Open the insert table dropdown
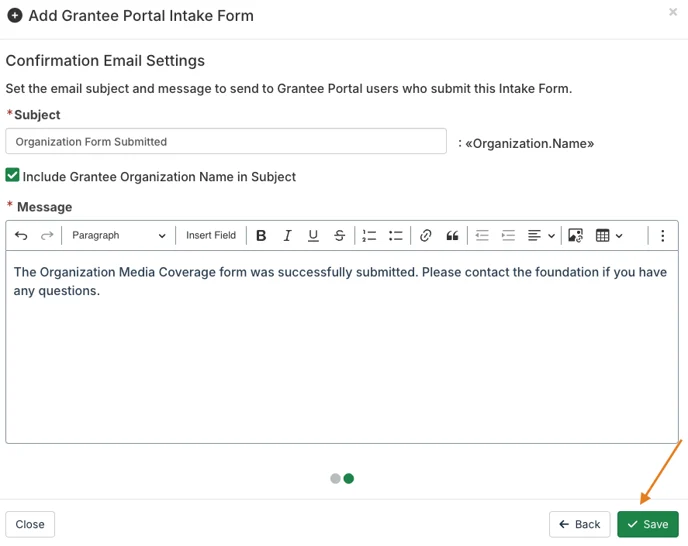Viewport: 688px width, 546px height. (609, 236)
